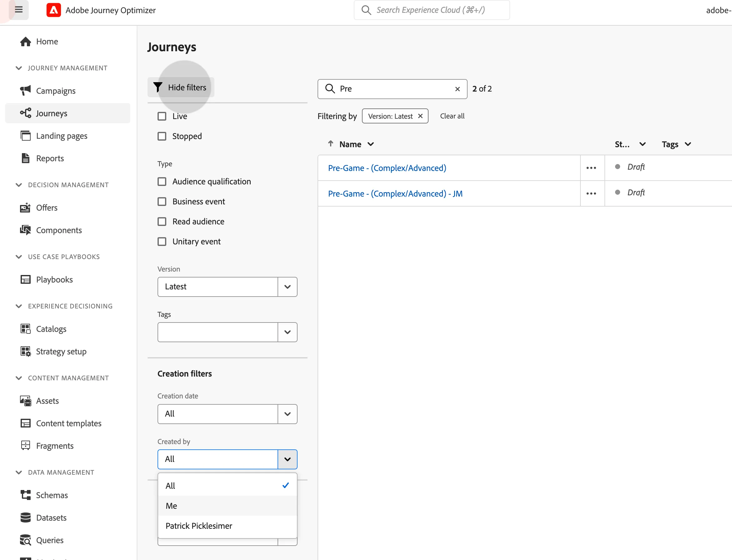Click the Home icon in sidebar
The width and height of the screenshot is (732, 560).
[26, 42]
